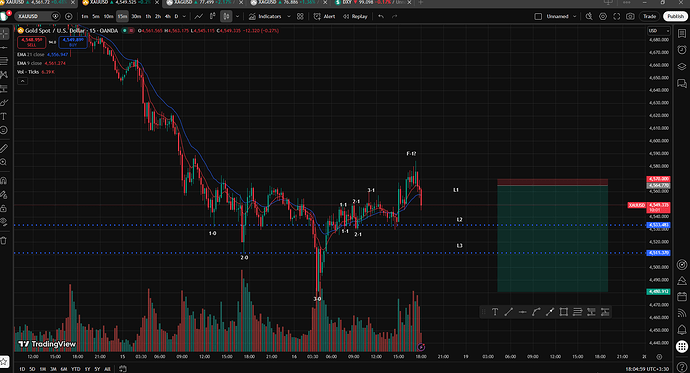Publish the chart idea

point(675,16)
